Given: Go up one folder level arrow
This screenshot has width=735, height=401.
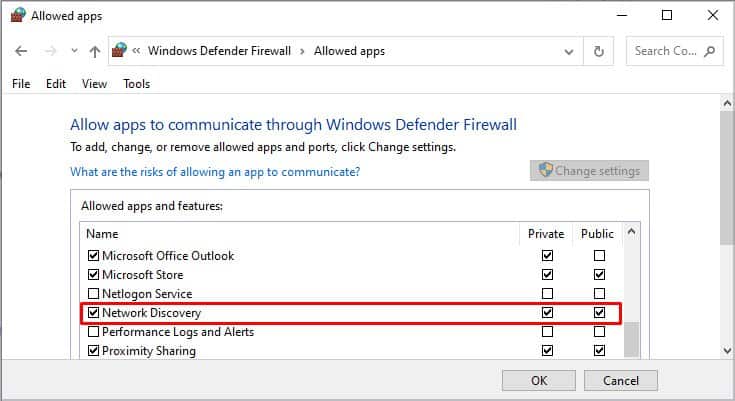Looking at the screenshot, I should click(x=95, y=51).
